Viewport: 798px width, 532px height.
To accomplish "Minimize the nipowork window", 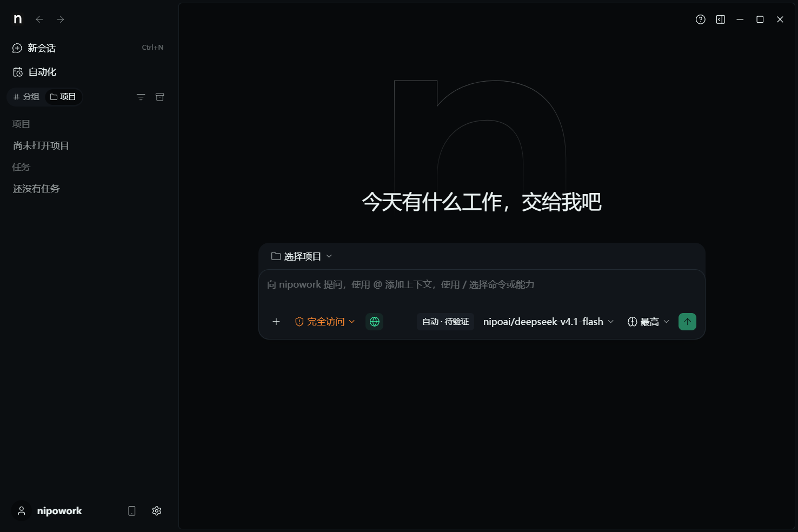I will point(740,19).
